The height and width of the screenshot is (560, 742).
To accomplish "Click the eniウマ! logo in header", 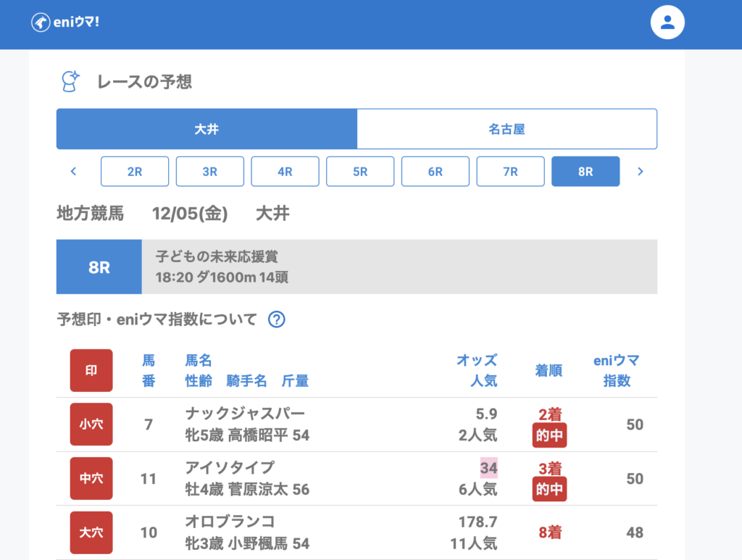I will pyautogui.click(x=65, y=22).
